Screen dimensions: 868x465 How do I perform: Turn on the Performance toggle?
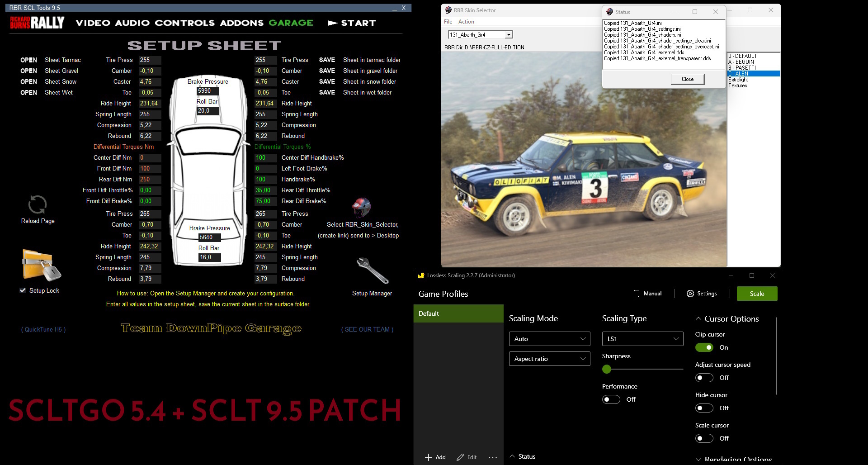point(611,399)
